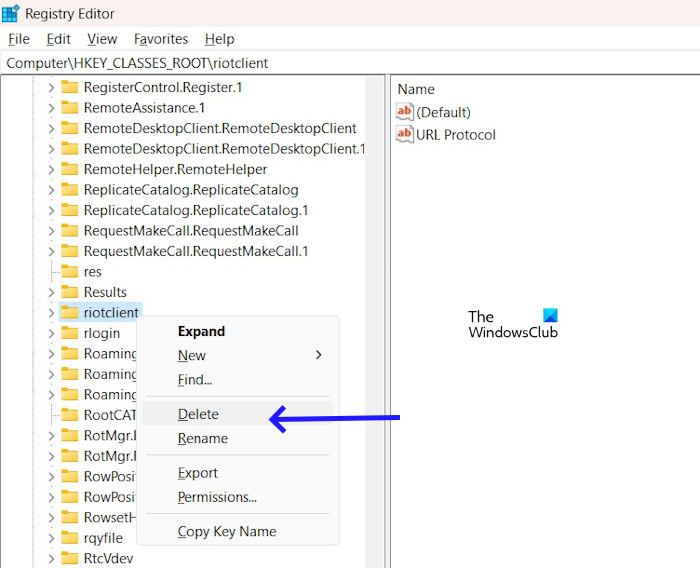This screenshot has width=700, height=568.
Task: Expand the Results key
Action: (x=51, y=292)
